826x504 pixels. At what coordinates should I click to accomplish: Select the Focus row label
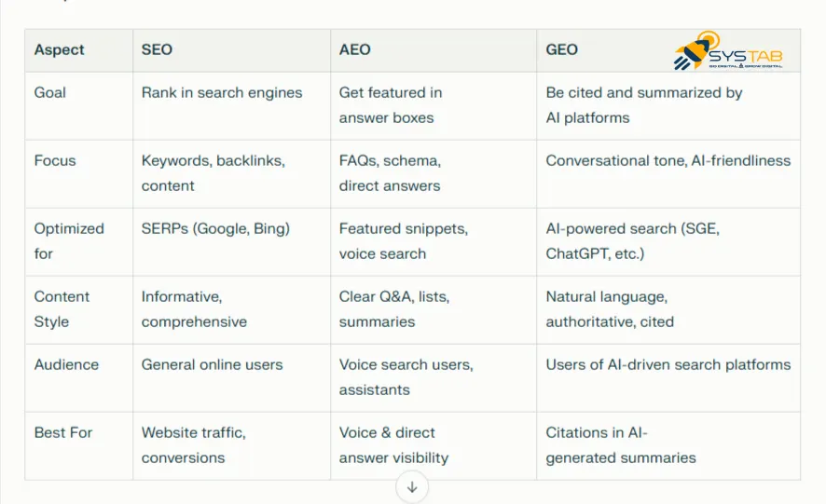coord(55,160)
